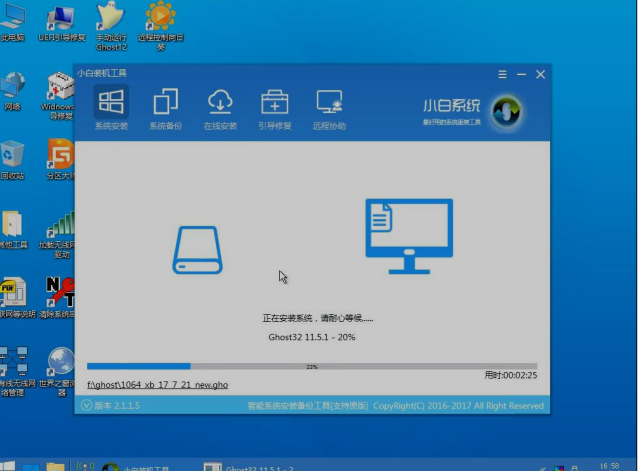Select 系统安装 Windows logo icon
This screenshot has height=471, width=638.
(110, 103)
